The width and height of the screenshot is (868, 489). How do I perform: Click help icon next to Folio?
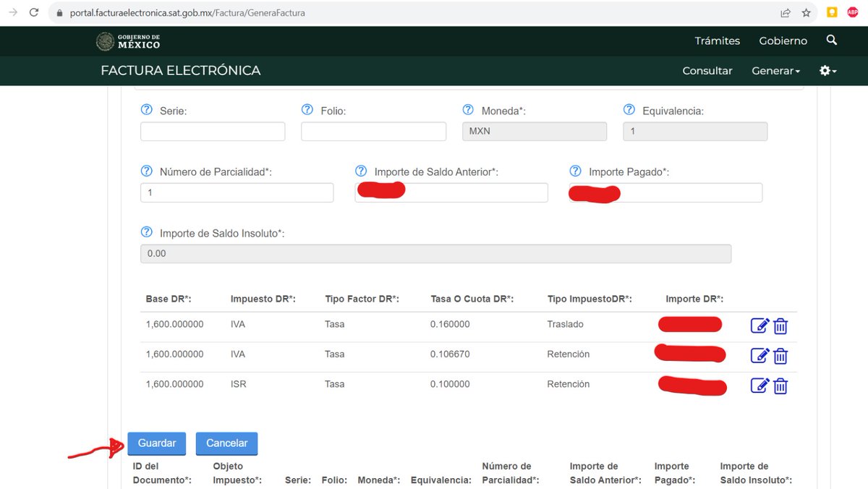(x=307, y=110)
